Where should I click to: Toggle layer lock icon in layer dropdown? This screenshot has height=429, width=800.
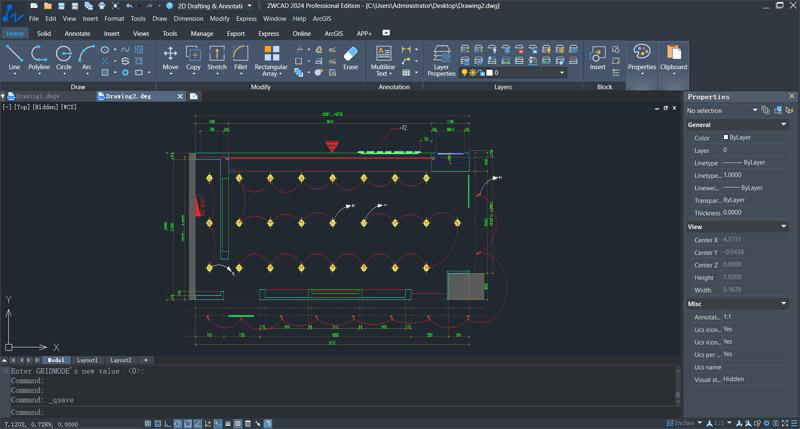point(481,73)
